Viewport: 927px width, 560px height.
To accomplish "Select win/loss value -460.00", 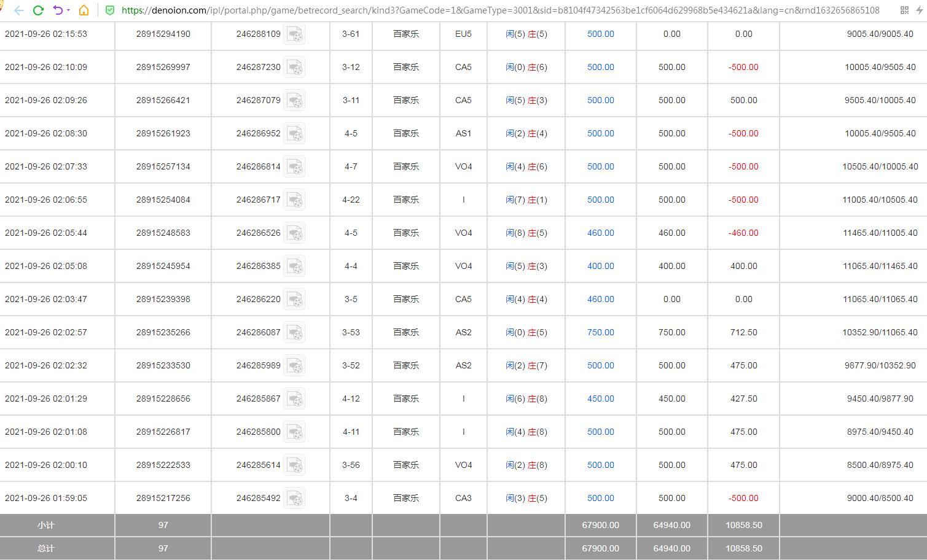I will pyautogui.click(x=744, y=233).
